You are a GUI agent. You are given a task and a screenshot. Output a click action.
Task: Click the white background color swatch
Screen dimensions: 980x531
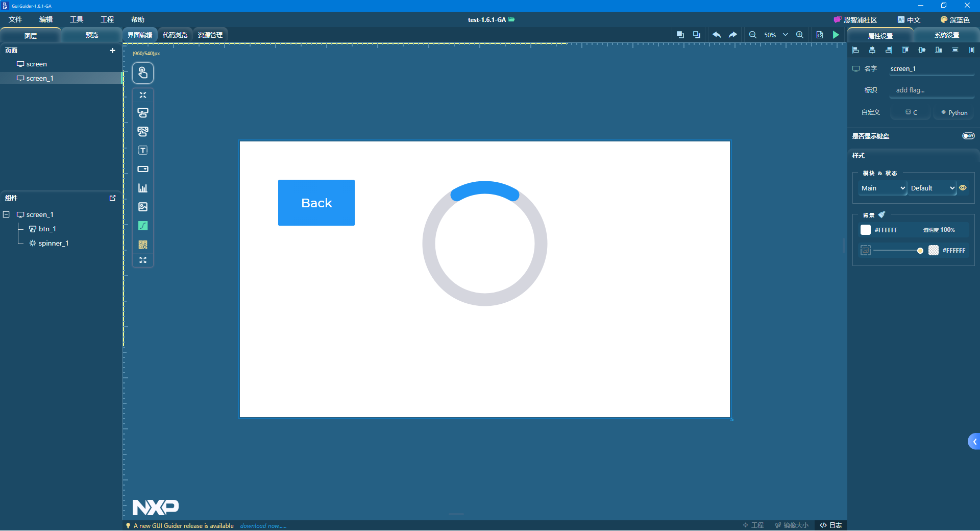[866, 230]
